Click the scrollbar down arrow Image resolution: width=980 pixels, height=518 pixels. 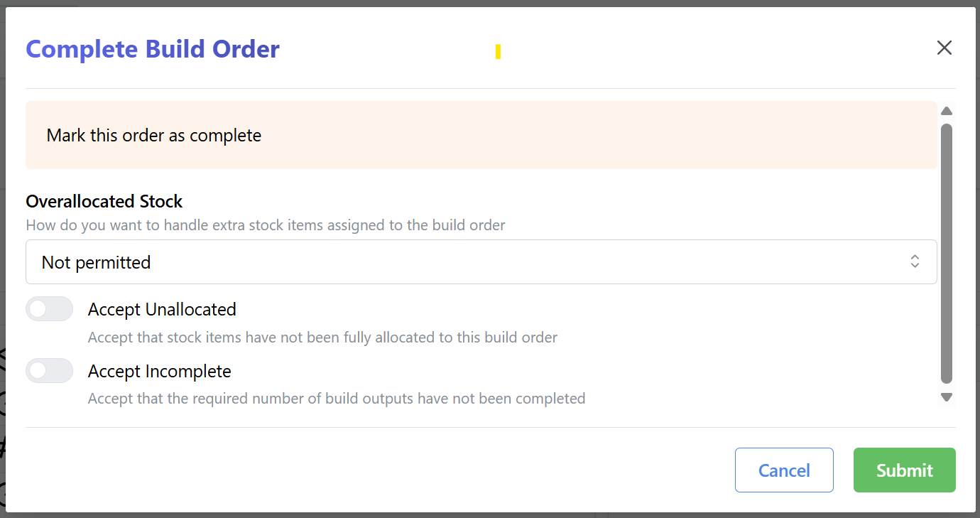click(x=946, y=397)
